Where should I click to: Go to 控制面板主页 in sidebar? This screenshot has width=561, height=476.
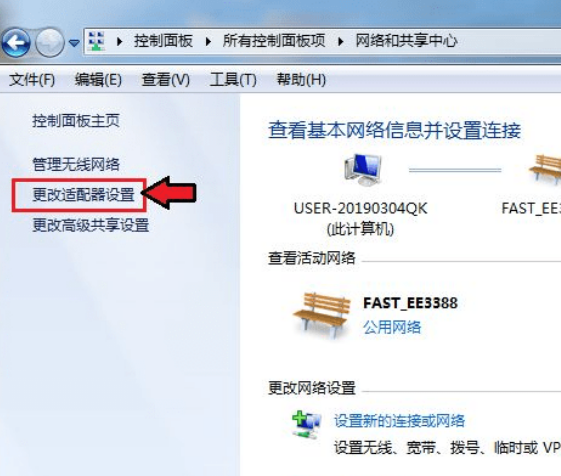point(76,121)
